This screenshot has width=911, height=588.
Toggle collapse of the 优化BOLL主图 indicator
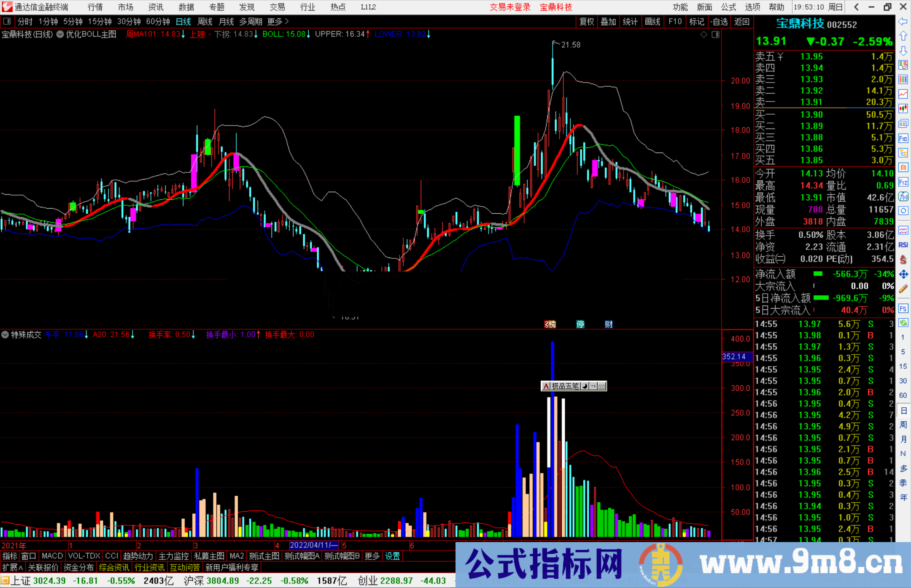[x=60, y=35]
